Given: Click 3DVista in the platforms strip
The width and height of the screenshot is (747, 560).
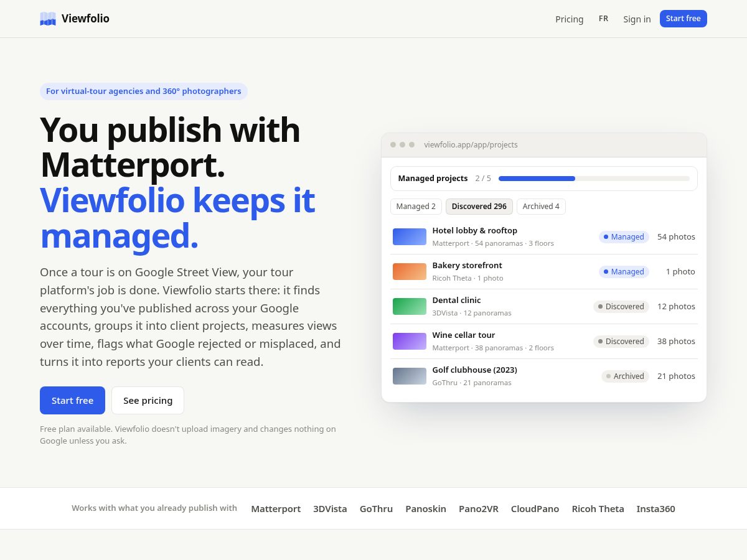Looking at the screenshot, I should pyautogui.click(x=330, y=509).
